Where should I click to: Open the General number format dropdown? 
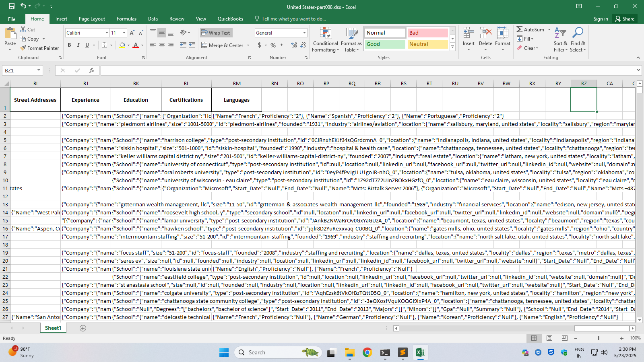pos(304,33)
